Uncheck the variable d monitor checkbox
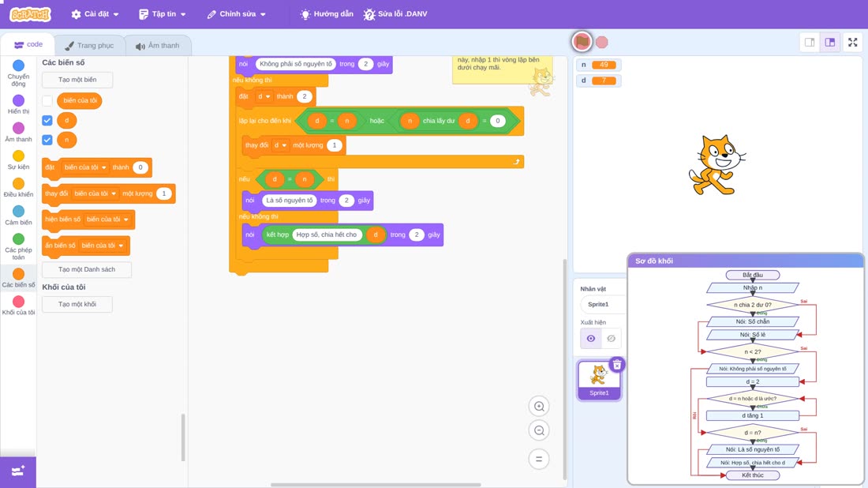 (47, 120)
